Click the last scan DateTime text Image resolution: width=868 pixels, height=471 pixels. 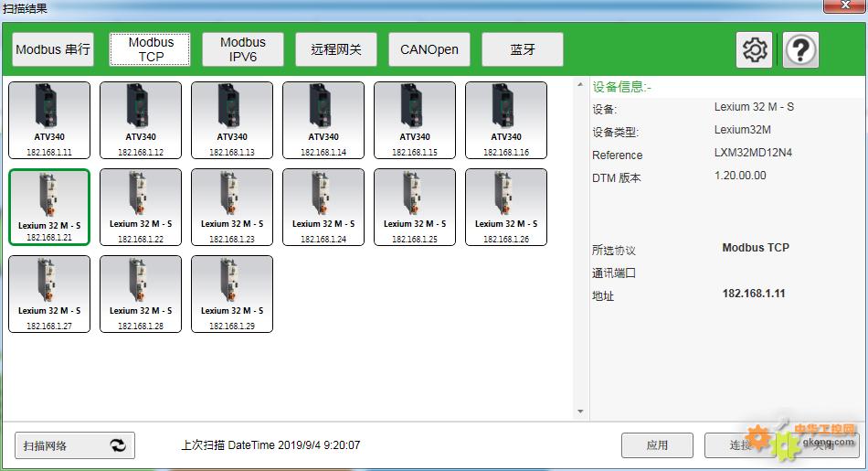click(270, 445)
